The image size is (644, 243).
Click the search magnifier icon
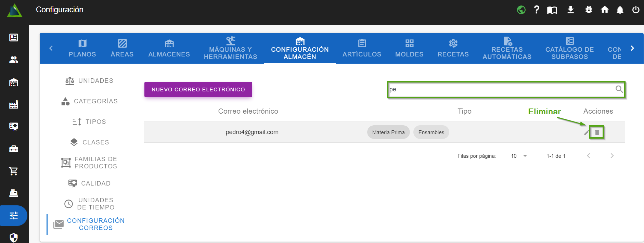click(x=619, y=89)
